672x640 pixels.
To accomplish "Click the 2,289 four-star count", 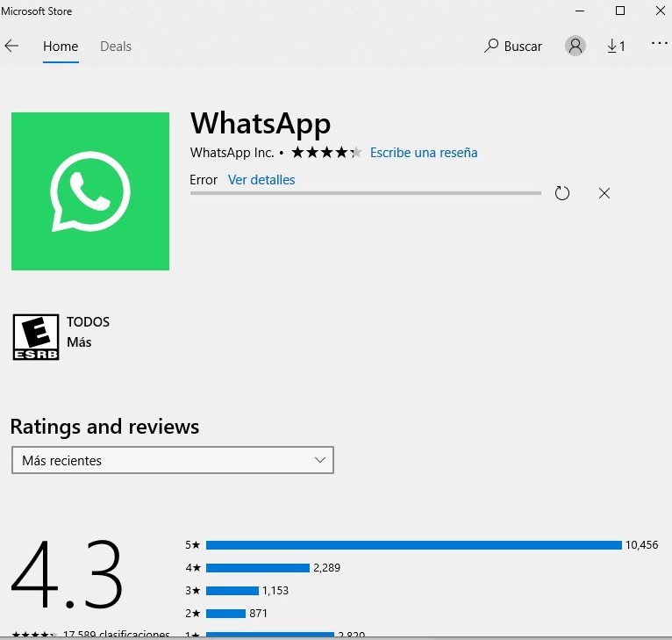I will coord(326,568).
